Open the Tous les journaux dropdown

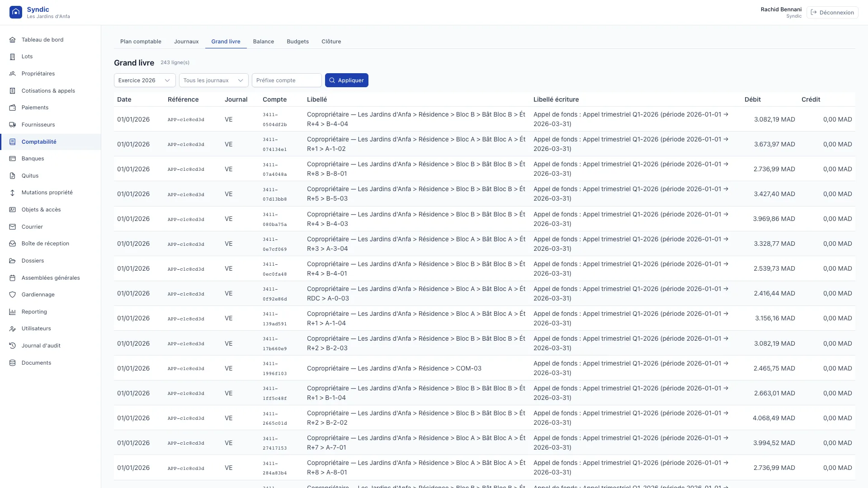click(214, 80)
